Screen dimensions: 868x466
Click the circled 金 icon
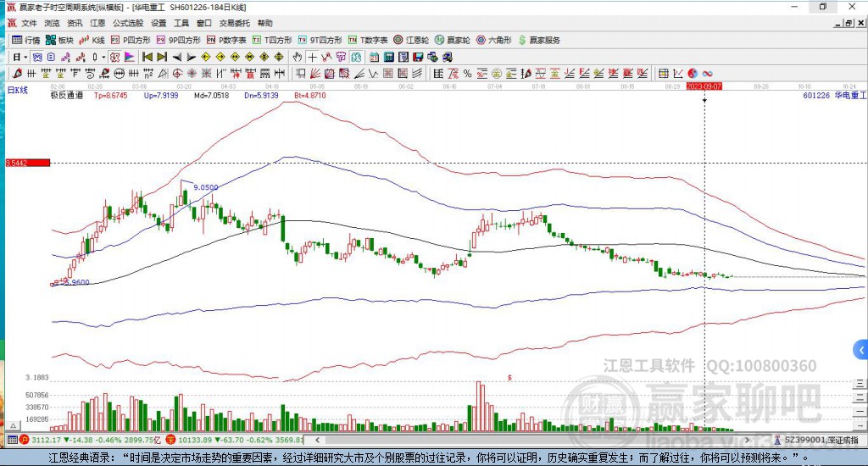pyautogui.click(x=497, y=73)
